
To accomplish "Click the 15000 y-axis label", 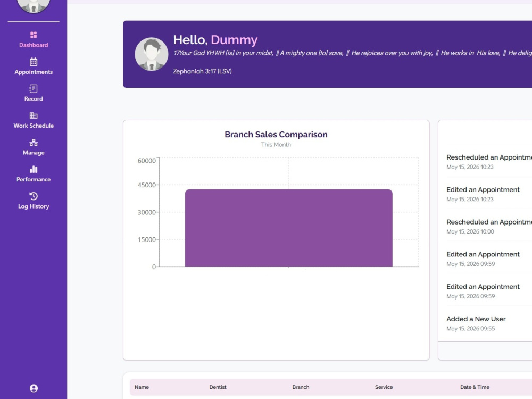I will [147, 239].
